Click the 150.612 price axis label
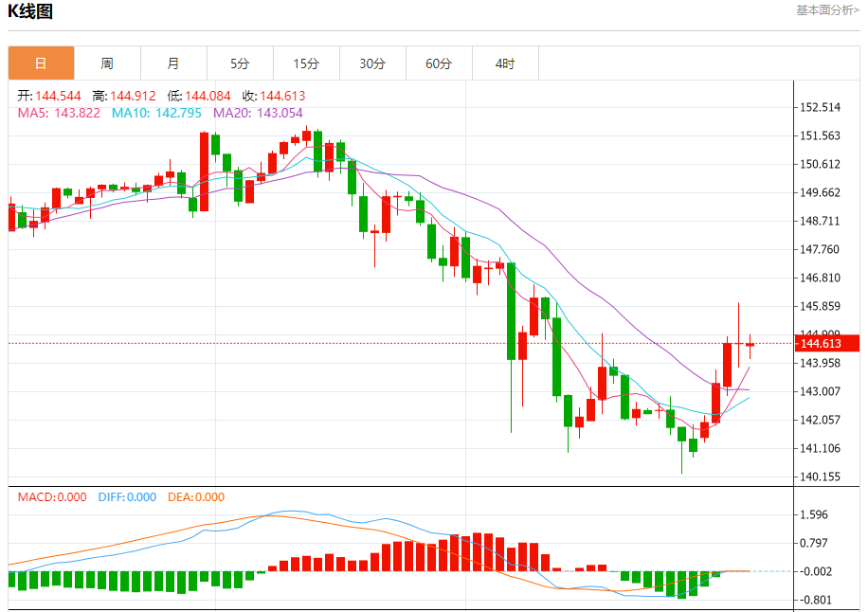The height and width of the screenshot is (612, 868). point(821,164)
